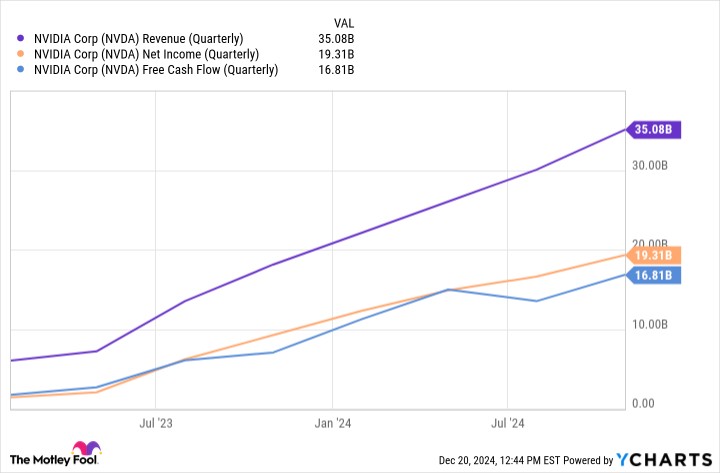Click the orange Net Income legend dot

pyautogui.click(x=20, y=54)
